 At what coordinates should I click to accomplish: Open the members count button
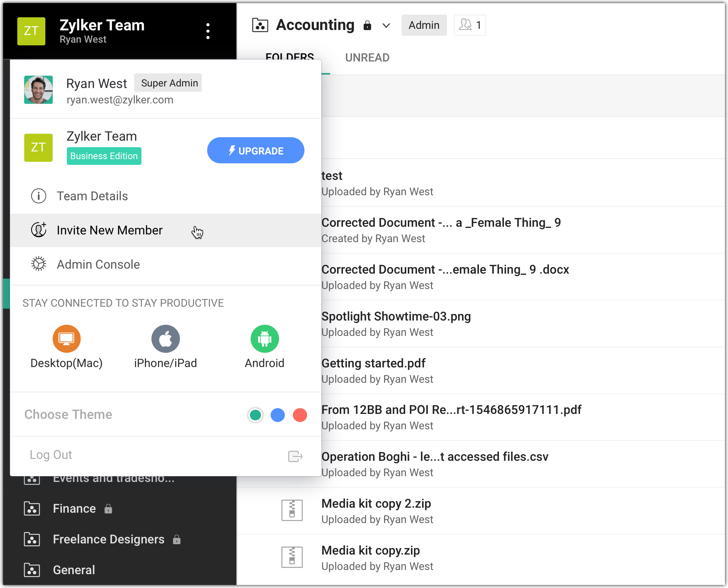click(470, 25)
